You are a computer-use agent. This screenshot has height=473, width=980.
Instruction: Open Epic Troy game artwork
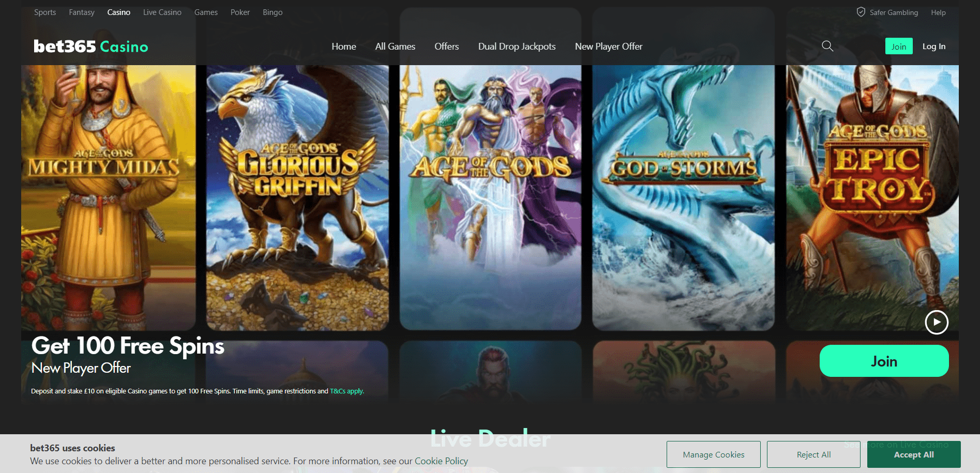click(872, 197)
